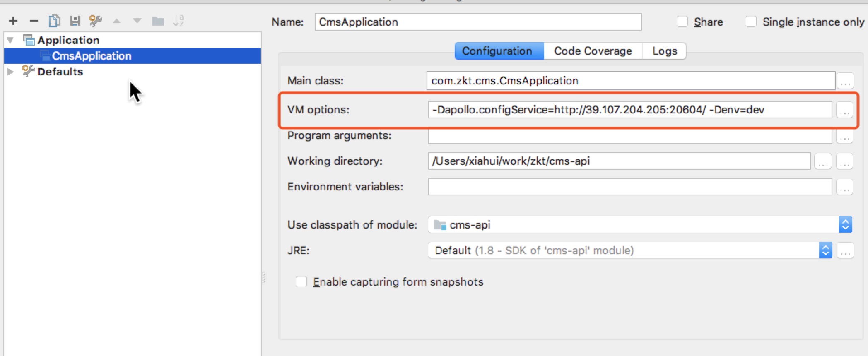Open edit defaults wrench icon
The width and height of the screenshot is (868, 356).
(96, 21)
